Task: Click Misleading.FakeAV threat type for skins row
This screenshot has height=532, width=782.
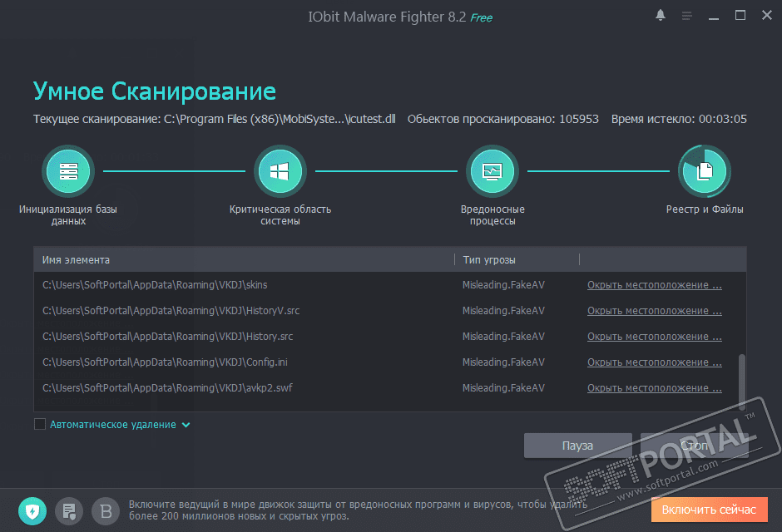Action: point(503,285)
